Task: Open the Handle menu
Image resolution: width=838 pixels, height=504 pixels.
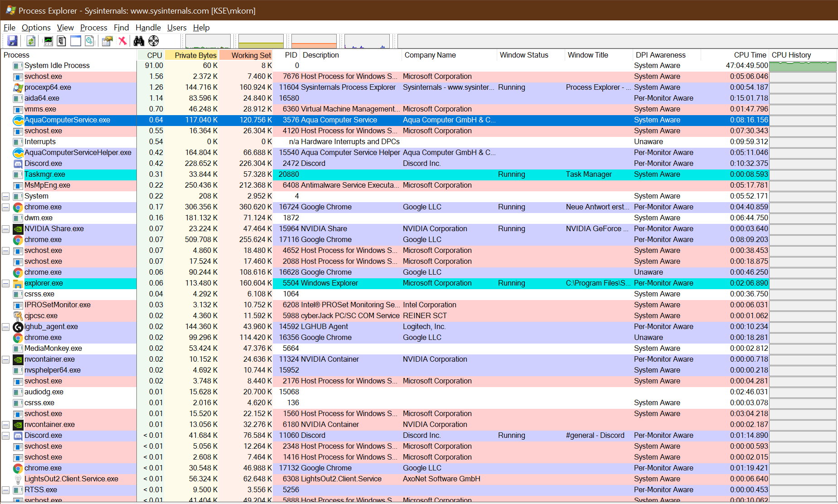Action: click(x=148, y=28)
